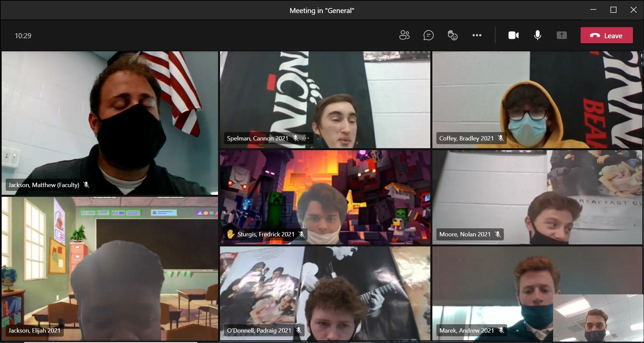
Task: Select the name label Moore, Nolan 2021
Action: point(465,234)
